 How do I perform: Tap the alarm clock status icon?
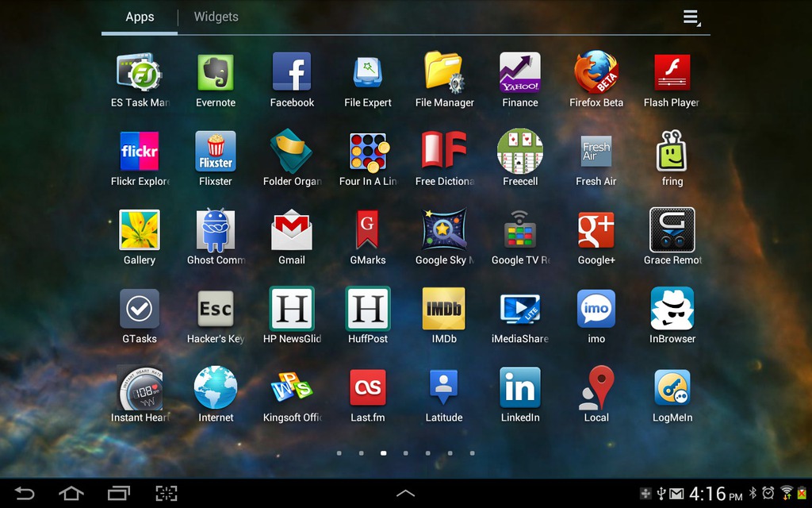pos(768,493)
